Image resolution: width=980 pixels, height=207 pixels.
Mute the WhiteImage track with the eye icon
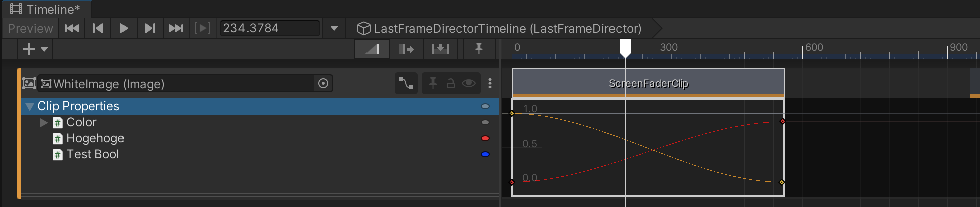469,83
